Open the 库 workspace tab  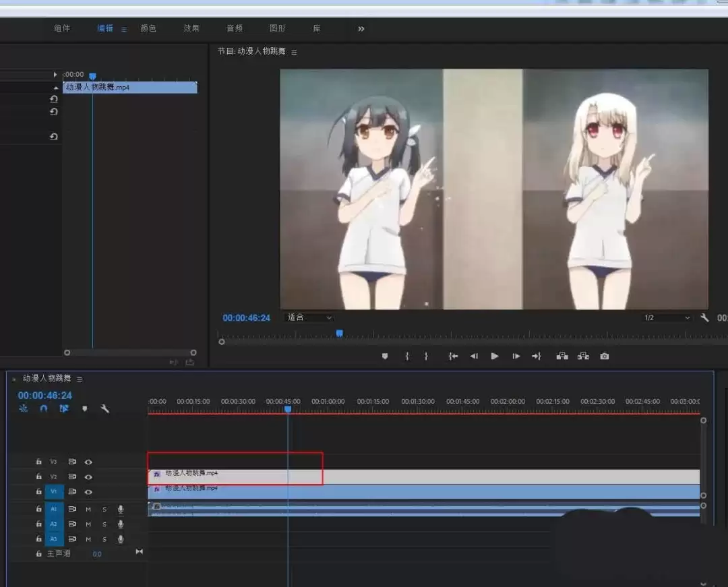[x=317, y=28]
